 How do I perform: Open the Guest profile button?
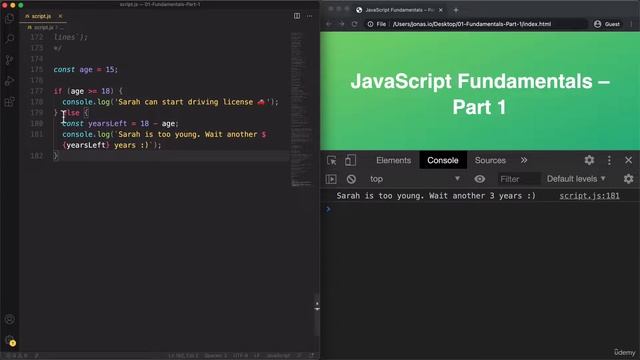click(607, 24)
